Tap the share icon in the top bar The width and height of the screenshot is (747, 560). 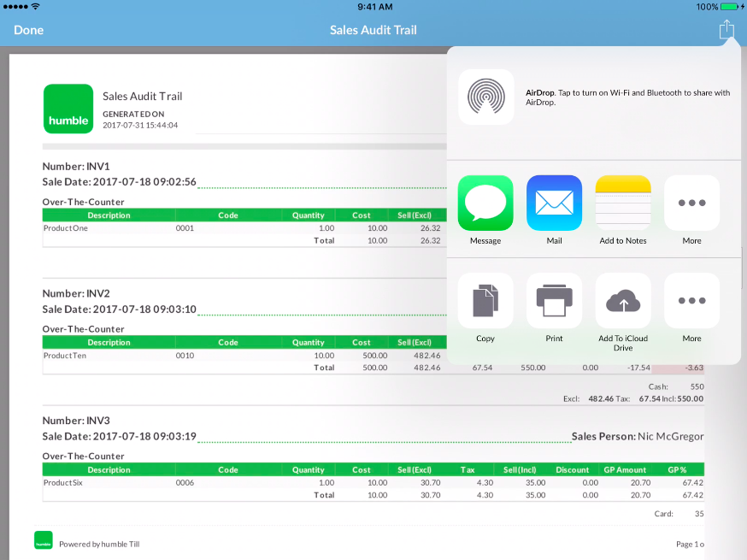(x=726, y=30)
